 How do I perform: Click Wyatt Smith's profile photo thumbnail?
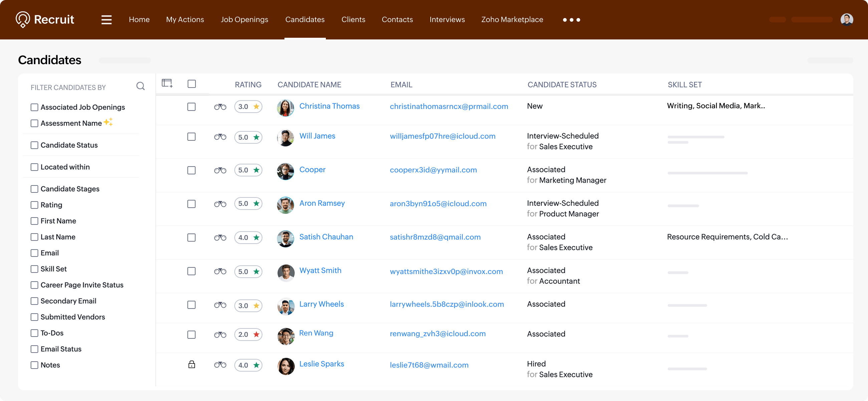[286, 272]
